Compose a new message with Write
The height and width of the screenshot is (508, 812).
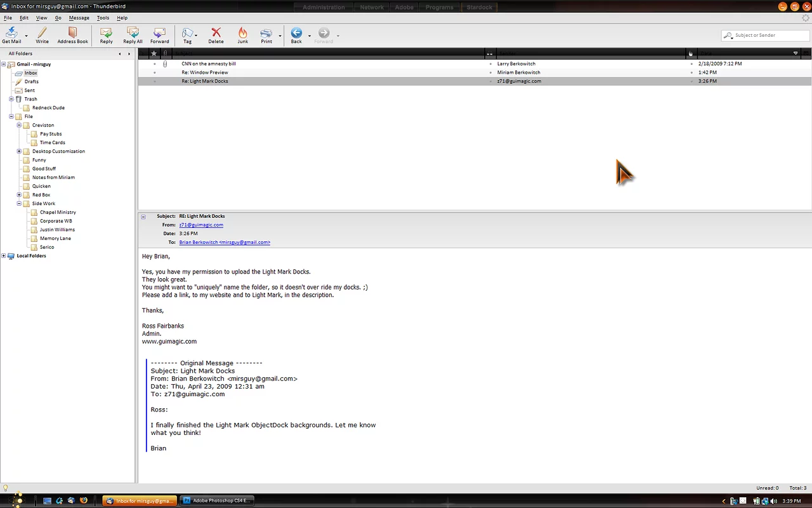tap(42, 34)
